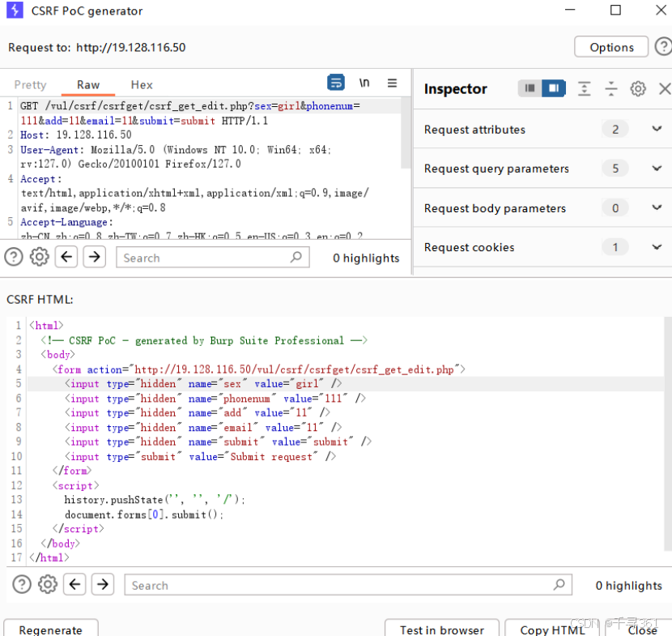The image size is (672, 636).
Task: Switch to Hex tab
Action: pyautogui.click(x=142, y=84)
